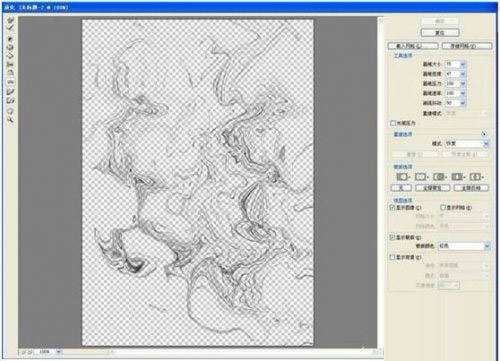Toggle the stylus pressure checkbox (光笔压力)
Image resolution: width=500 pixels, height=361 pixels.
pyautogui.click(x=393, y=123)
